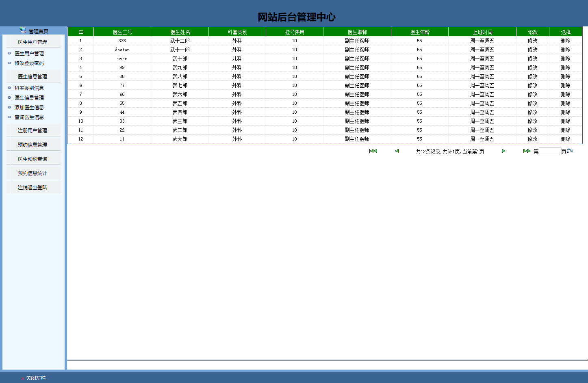The image size is (588, 383).
Task: Click 删除 for doctor 武七郎
Action: click(566, 85)
